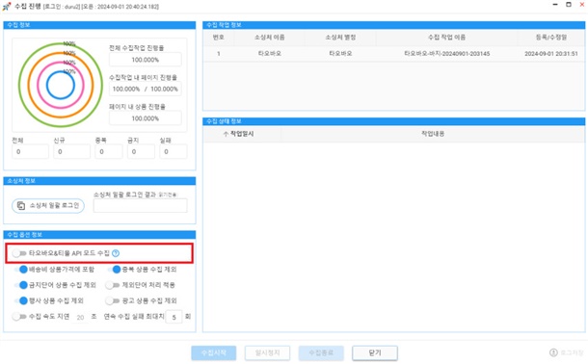Click the 수집 옵션 정보 panel header
The width and height of the screenshot is (588, 364).
pos(99,235)
